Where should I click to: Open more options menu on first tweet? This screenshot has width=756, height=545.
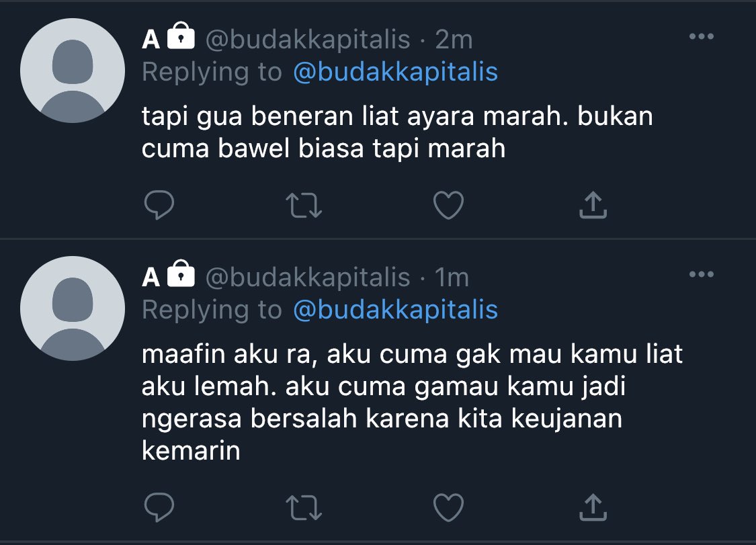[x=702, y=36]
